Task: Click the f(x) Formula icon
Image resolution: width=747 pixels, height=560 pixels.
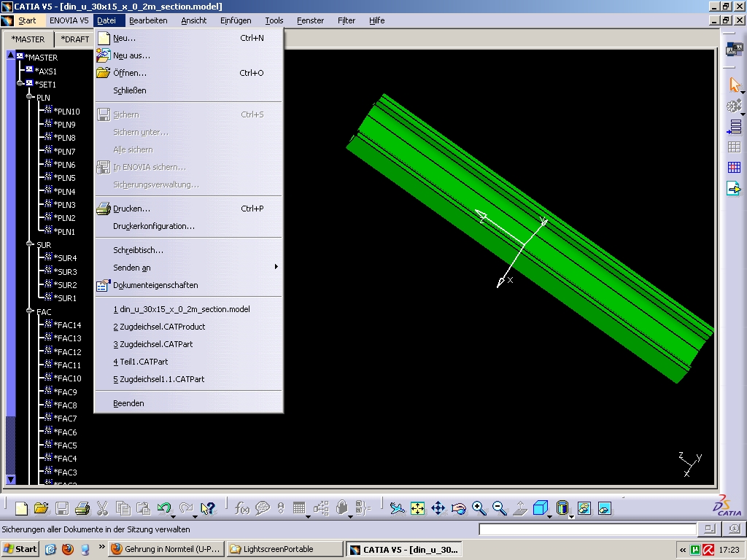Action: (x=242, y=508)
